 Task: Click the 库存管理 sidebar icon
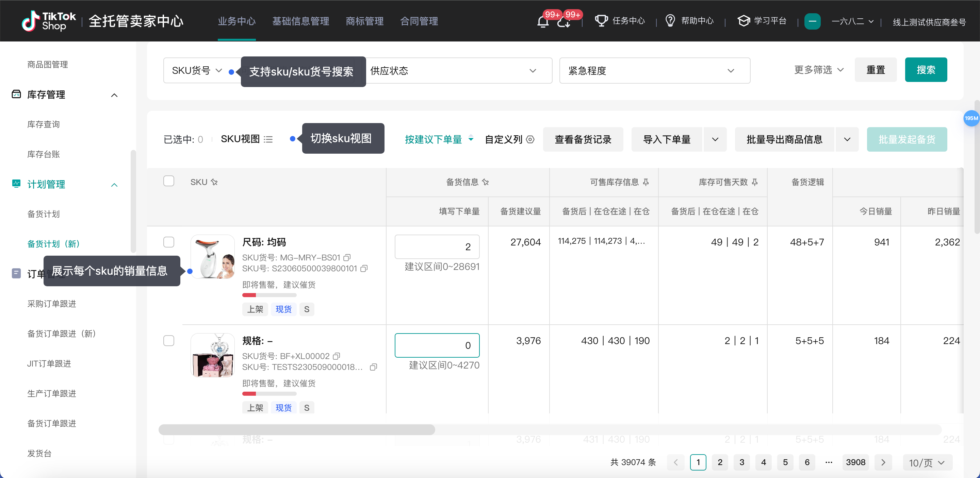(16, 94)
